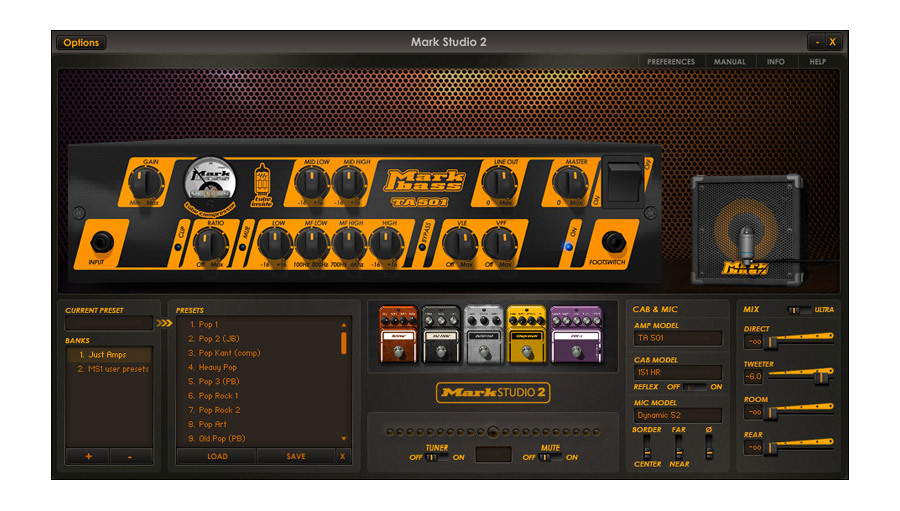Select the yellow stomp pedal
900x511 pixels.
tap(526, 335)
